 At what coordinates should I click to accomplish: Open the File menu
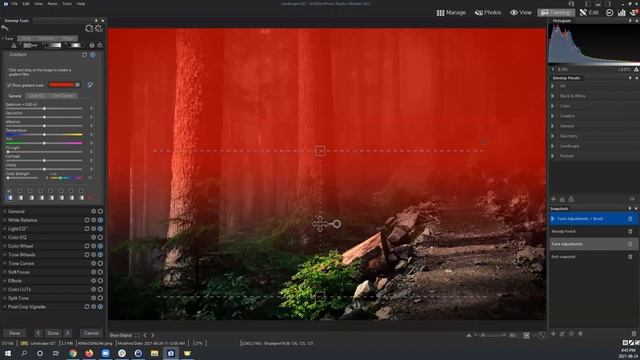[15, 4]
